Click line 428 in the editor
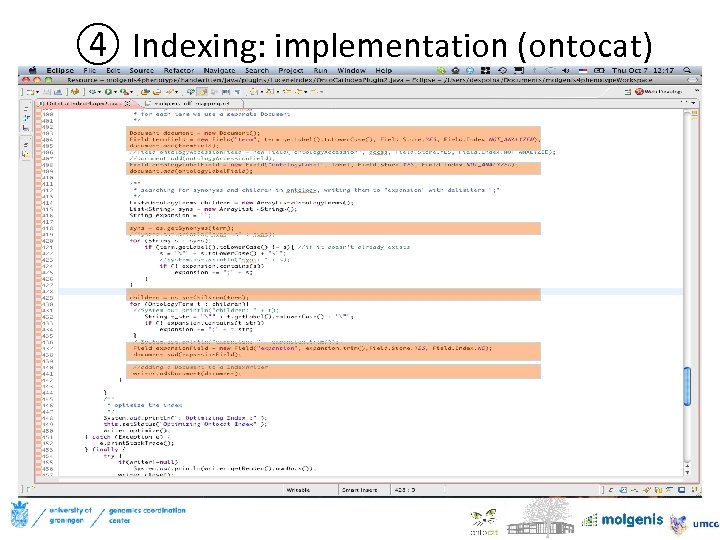 click(371, 291)
